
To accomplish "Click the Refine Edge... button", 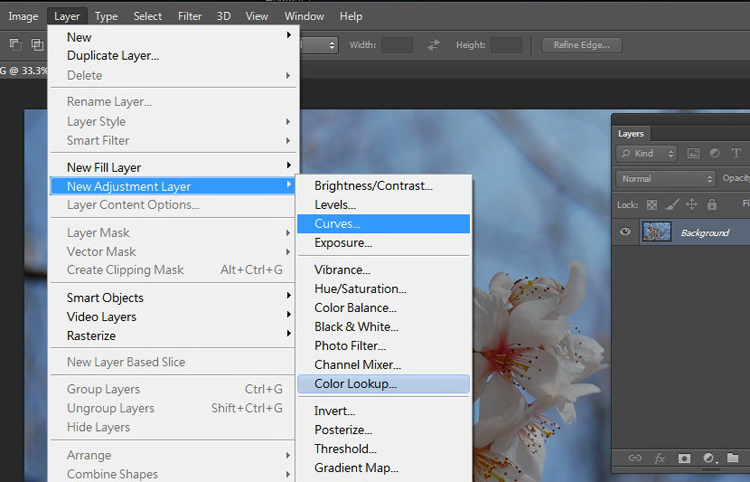I will point(582,45).
